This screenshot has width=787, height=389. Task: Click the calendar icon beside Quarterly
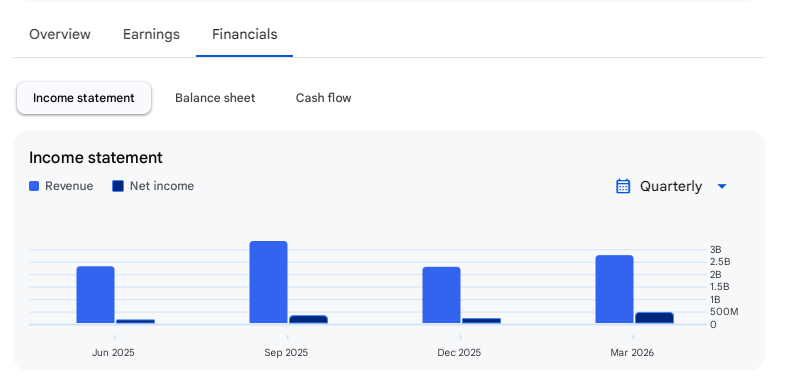(623, 186)
